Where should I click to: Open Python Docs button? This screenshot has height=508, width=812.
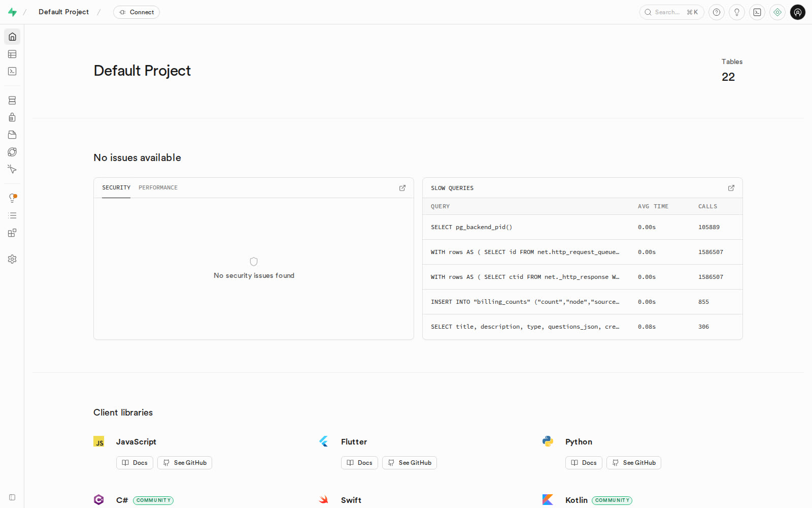coord(584,463)
